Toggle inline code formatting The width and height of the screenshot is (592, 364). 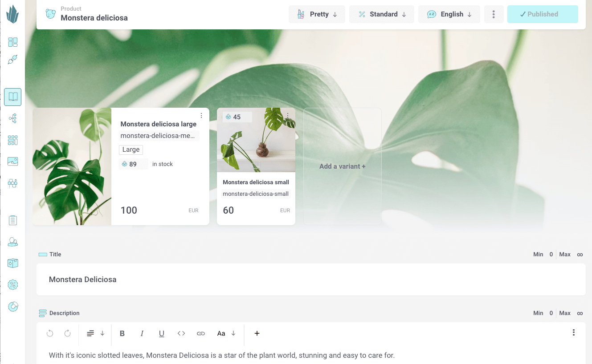coord(181,333)
